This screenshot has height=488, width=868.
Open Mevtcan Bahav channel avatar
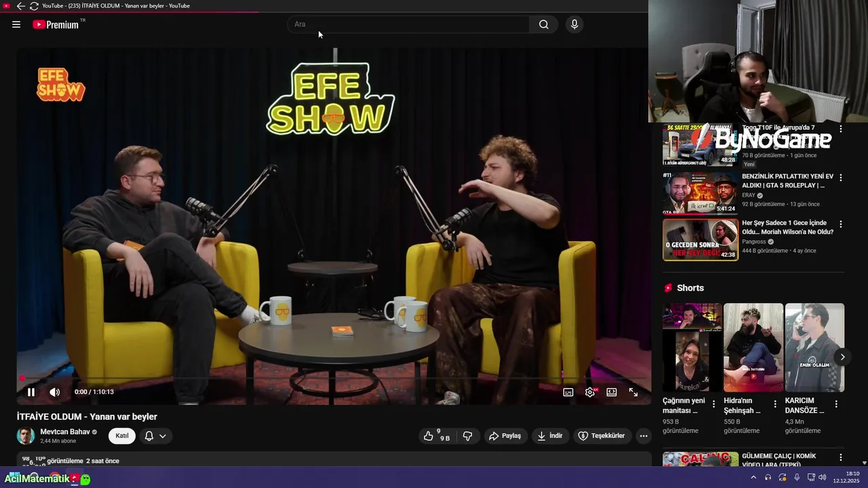click(26, 436)
